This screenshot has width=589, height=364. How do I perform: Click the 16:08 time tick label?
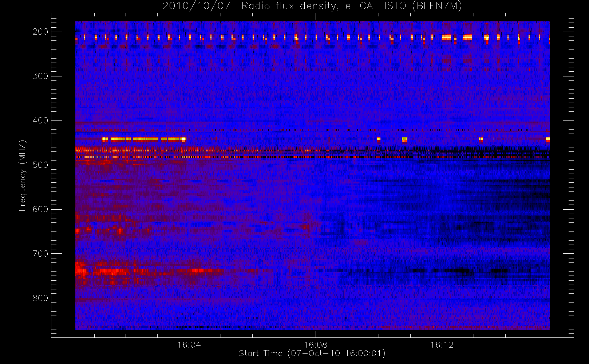pos(316,345)
